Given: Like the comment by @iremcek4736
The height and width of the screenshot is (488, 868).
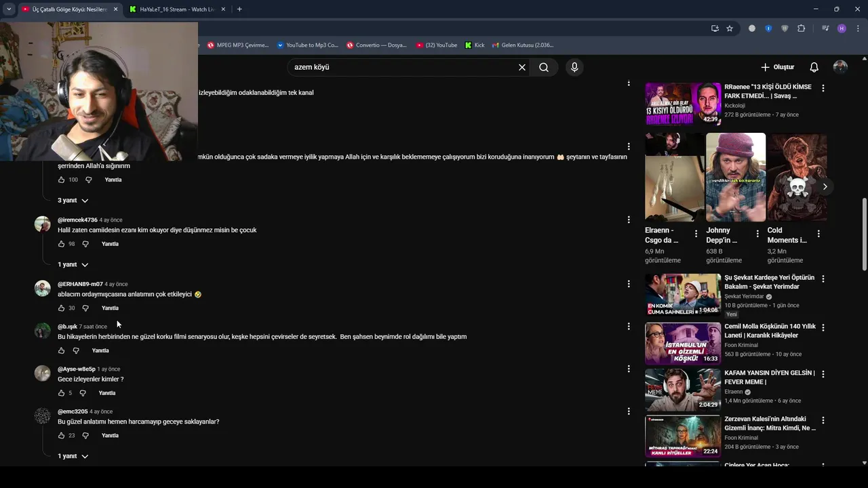Looking at the screenshot, I should click(61, 244).
